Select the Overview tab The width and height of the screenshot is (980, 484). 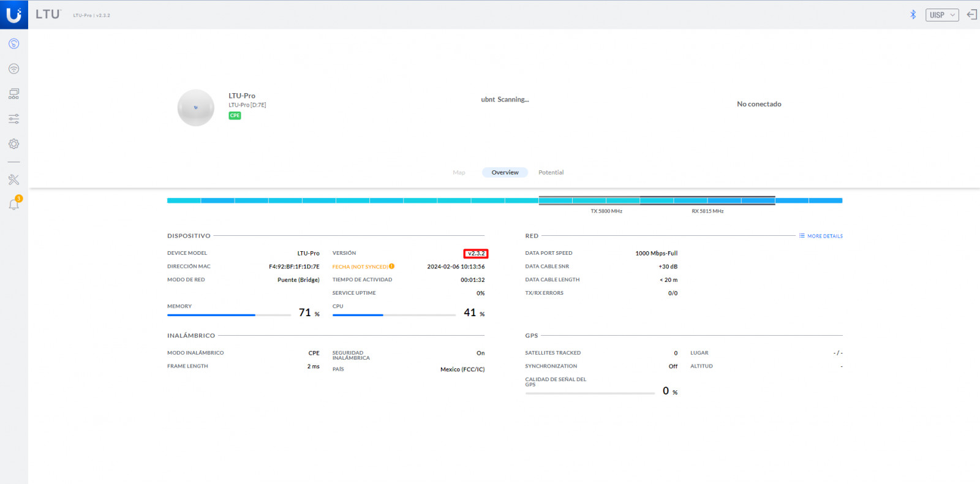tap(505, 173)
